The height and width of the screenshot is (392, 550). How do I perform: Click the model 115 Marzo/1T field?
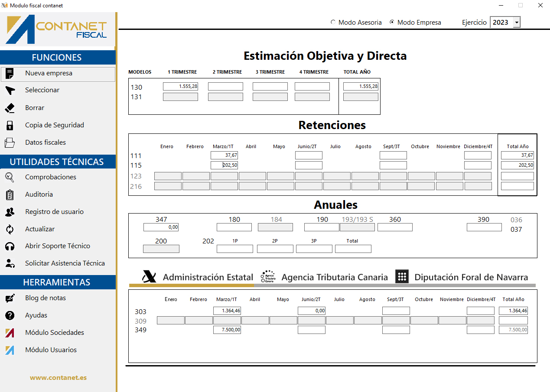tap(224, 165)
